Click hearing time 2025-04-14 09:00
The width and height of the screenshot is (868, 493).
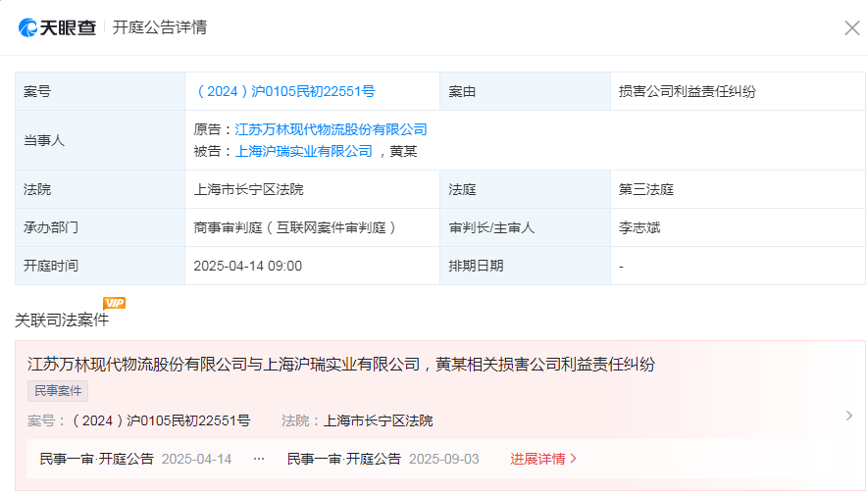point(248,266)
